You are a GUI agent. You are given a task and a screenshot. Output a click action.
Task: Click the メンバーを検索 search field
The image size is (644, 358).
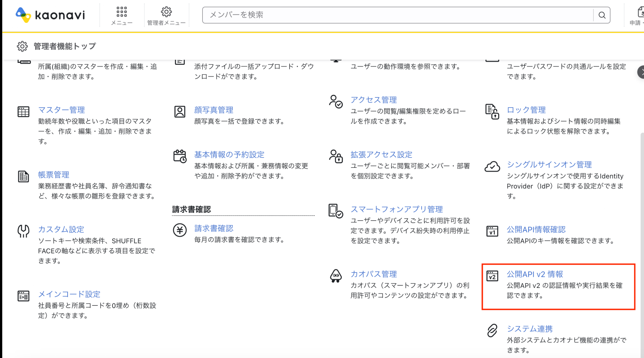click(x=398, y=15)
